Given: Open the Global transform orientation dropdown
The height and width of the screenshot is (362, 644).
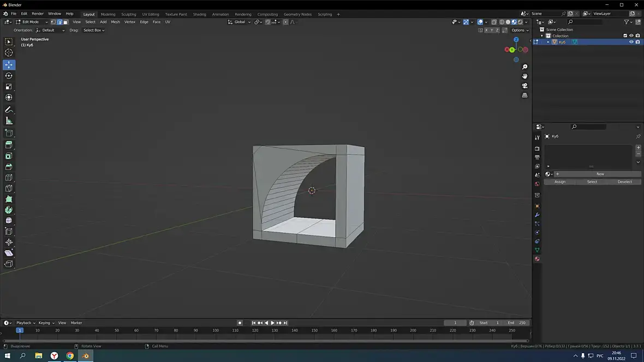Looking at the screenshot, I should [x=240, y=22].
